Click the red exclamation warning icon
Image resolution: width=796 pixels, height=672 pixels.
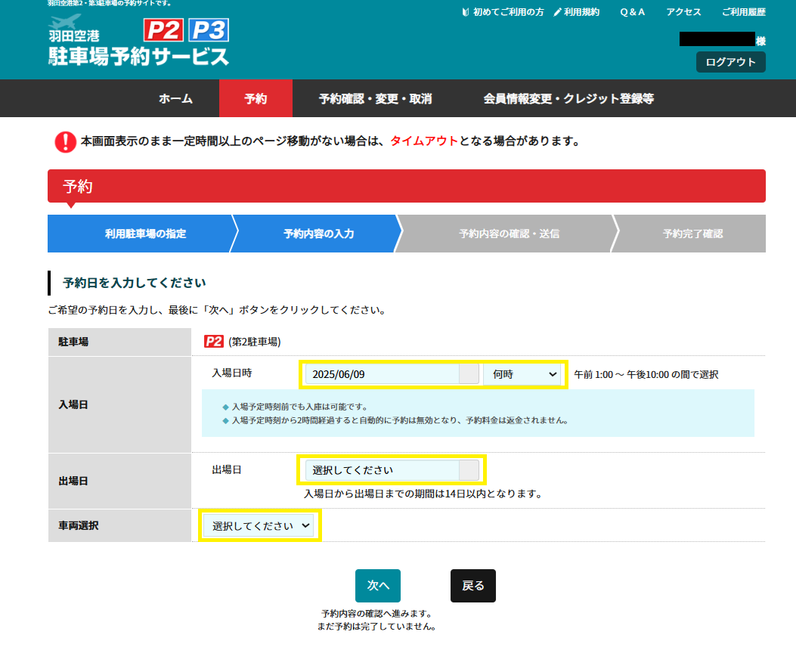click(x=66, y=141)
